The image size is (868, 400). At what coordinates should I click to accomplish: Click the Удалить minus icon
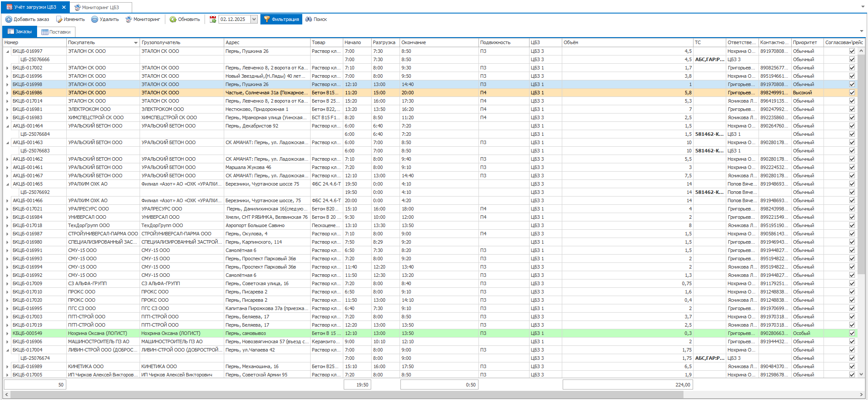point(94,19)
